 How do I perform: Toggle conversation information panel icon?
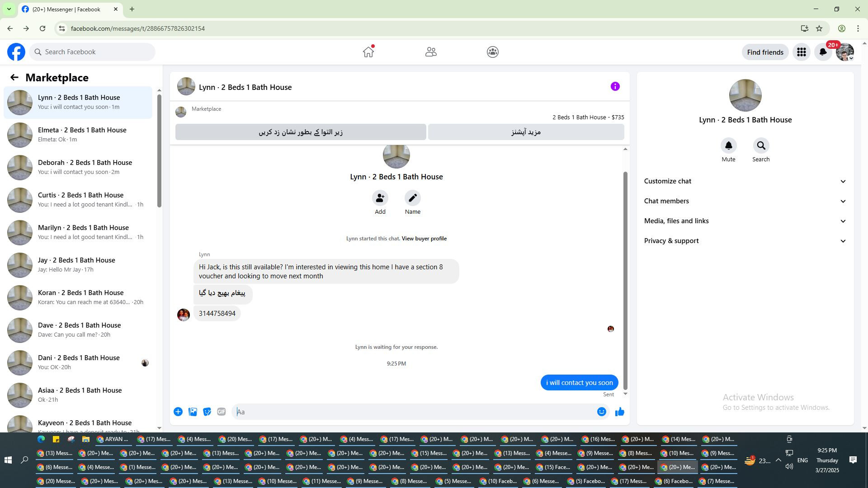pyautogui.click(x=615, y=86)
